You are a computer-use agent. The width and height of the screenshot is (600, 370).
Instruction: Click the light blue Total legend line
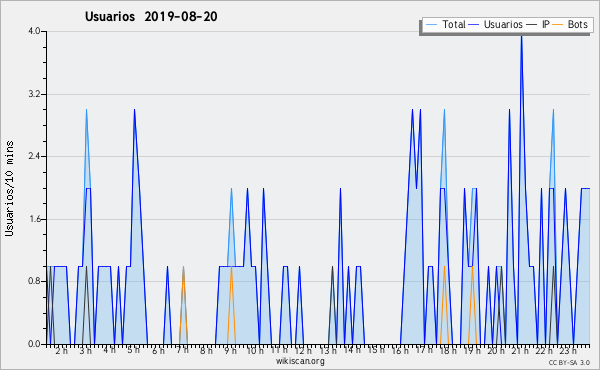click(431, 25)
